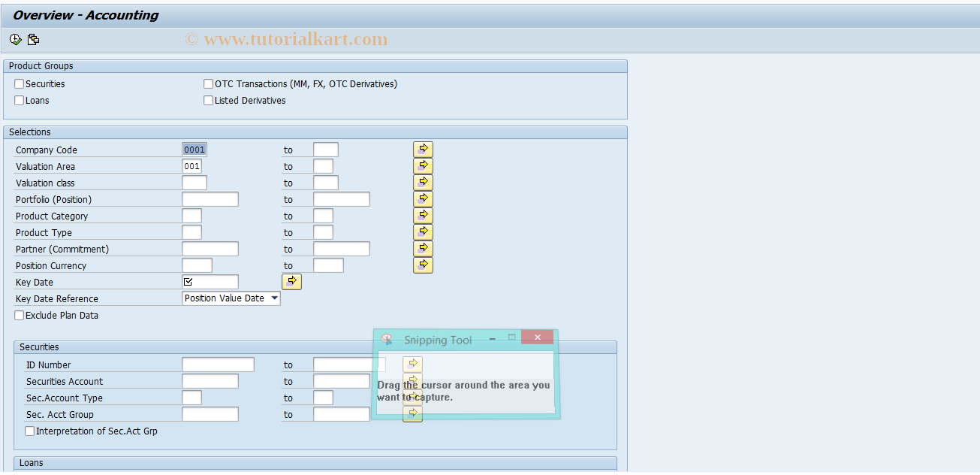Open multiple selection for Company Code
980x475 pixels.
pos(423,150)
